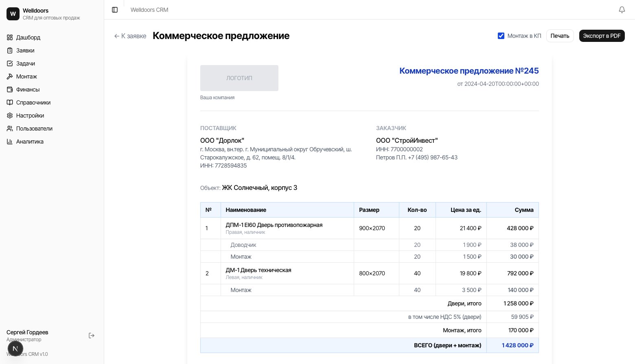The image size is (635, 364).
Task: Click Кол-во column header
Action: pos(417,210)
